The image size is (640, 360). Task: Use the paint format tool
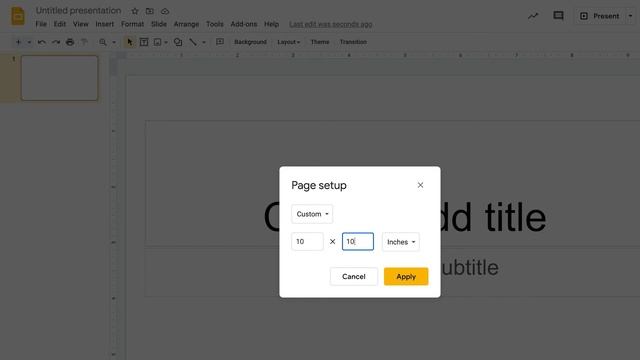pos(84,42)
